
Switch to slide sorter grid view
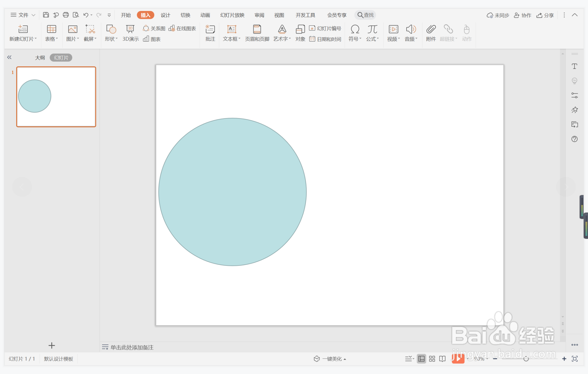tap(432, 359)
